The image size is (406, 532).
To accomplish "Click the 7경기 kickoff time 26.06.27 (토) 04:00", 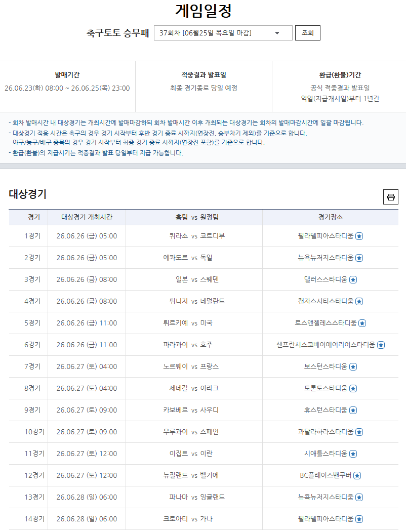I will (x=87, y=366).
